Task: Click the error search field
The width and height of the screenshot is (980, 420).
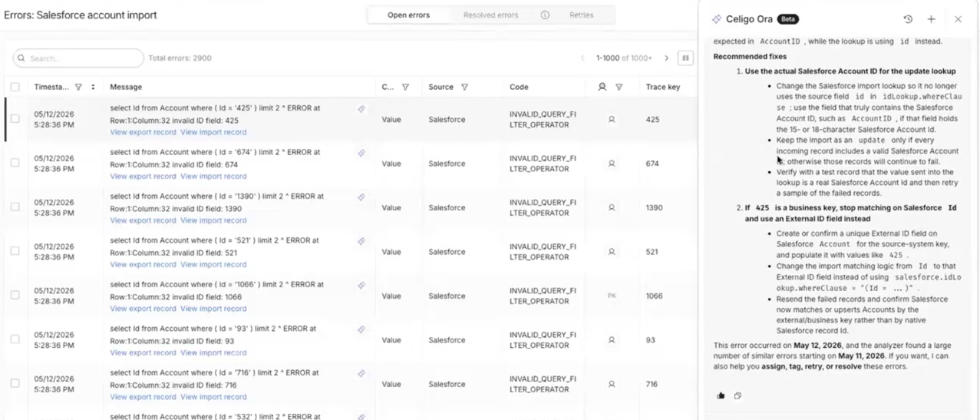Action: coord(78,58)
